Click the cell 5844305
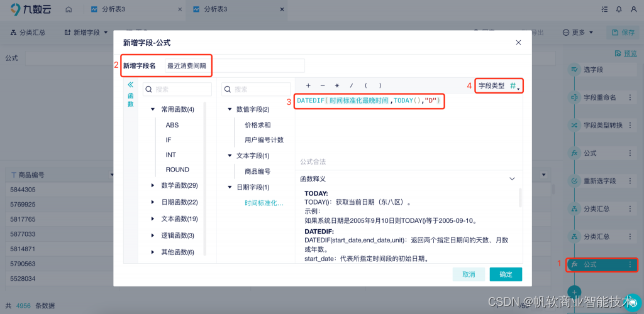 click(x=23, y=190)
